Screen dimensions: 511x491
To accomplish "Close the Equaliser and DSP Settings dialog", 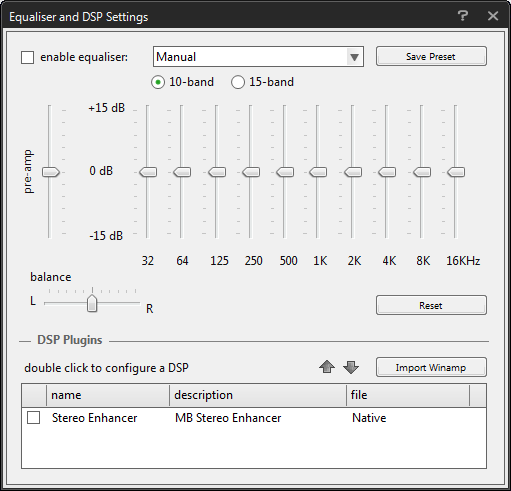I will tap(493, 16).
